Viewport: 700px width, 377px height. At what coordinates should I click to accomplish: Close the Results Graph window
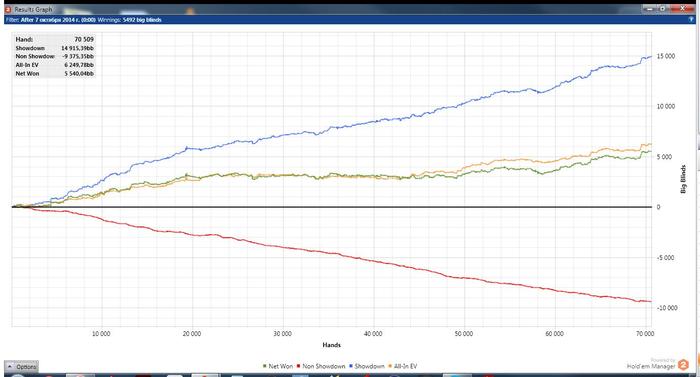point(682,8)
